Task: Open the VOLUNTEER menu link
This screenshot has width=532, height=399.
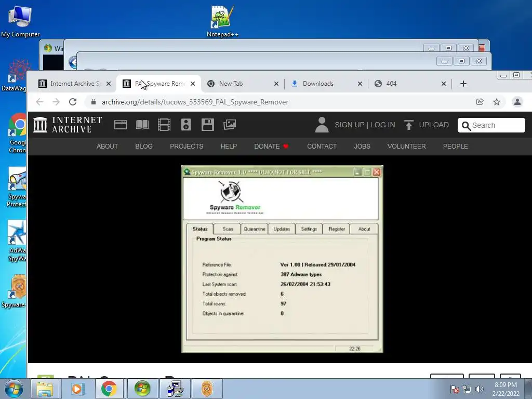Action: click(406, 146)
